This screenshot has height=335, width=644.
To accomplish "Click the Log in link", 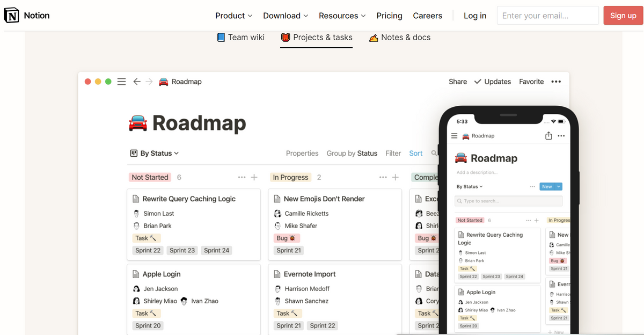I will (475, 16).
